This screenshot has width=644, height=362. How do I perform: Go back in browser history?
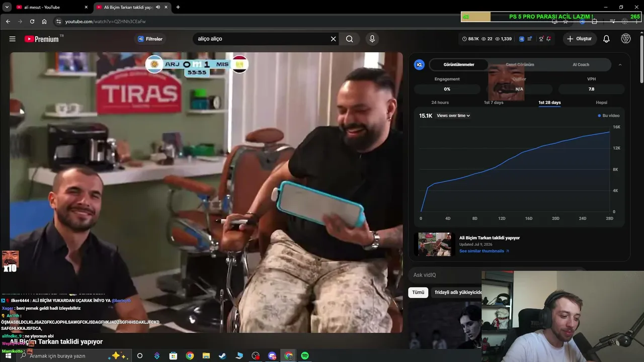(x=8, y=21)
